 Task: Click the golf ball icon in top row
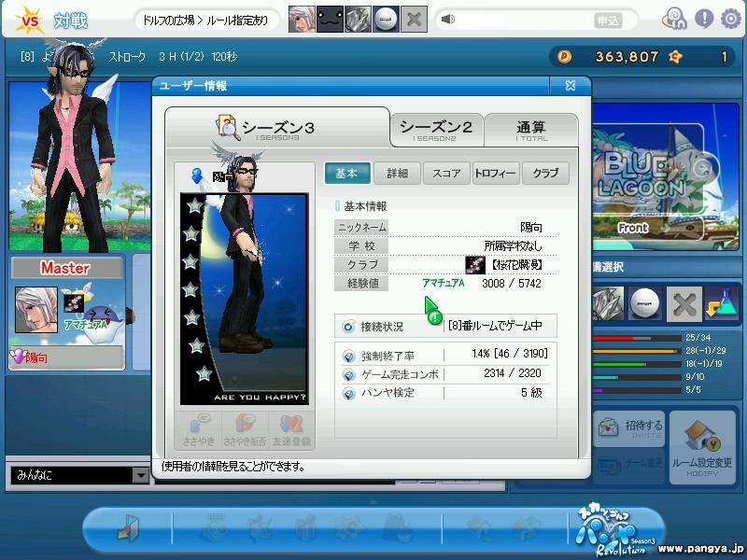coord(386,20)
